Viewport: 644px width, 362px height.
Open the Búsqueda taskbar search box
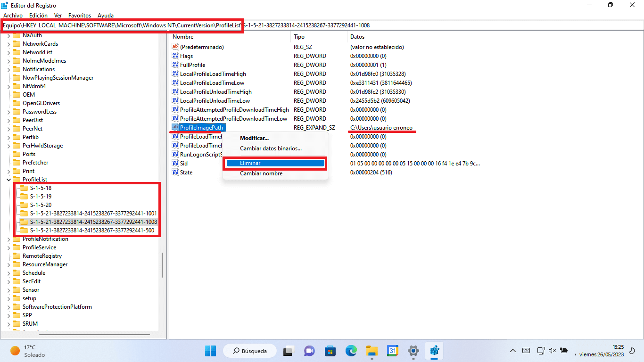249,351
